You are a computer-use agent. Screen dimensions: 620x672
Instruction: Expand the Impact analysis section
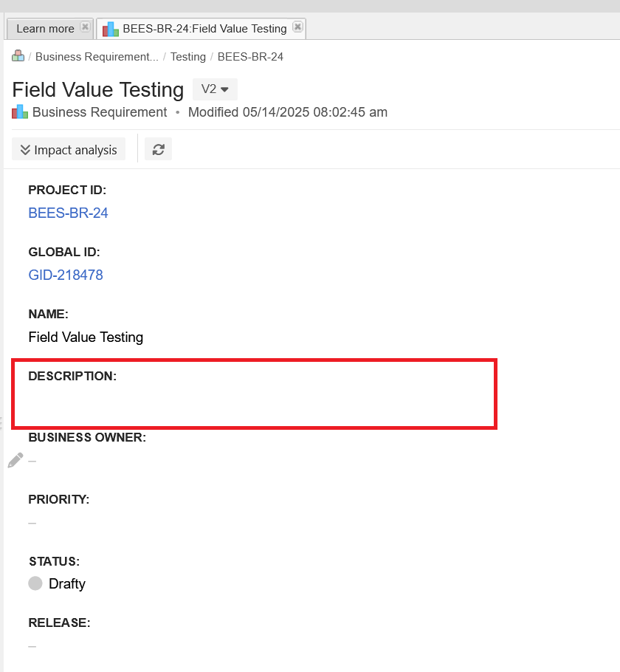coord(69,150)
